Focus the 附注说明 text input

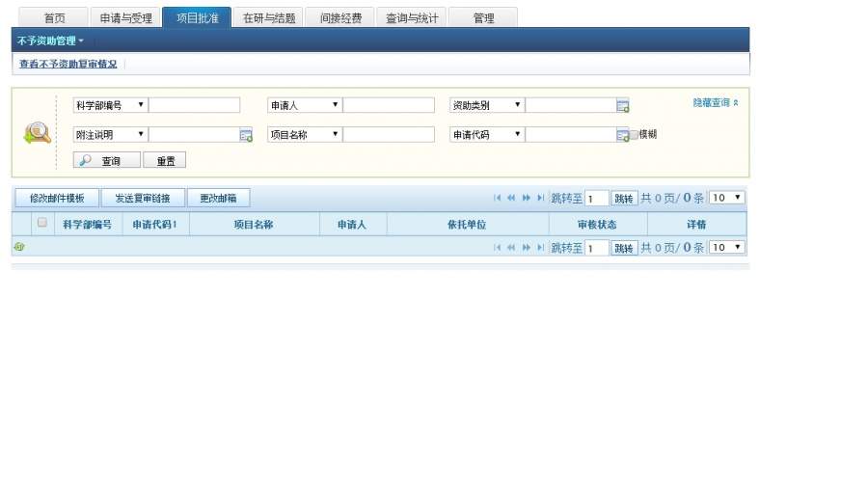(194, 134)
